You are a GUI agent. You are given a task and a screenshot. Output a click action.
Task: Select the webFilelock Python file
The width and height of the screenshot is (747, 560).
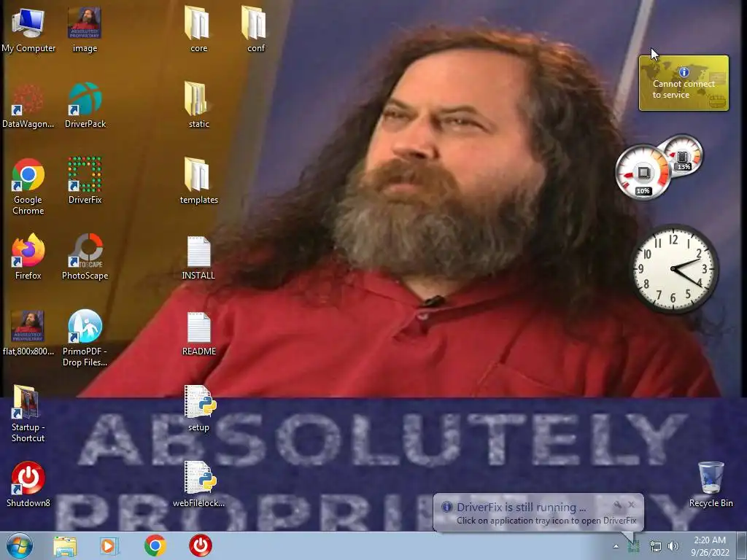(x=198, y=484)
